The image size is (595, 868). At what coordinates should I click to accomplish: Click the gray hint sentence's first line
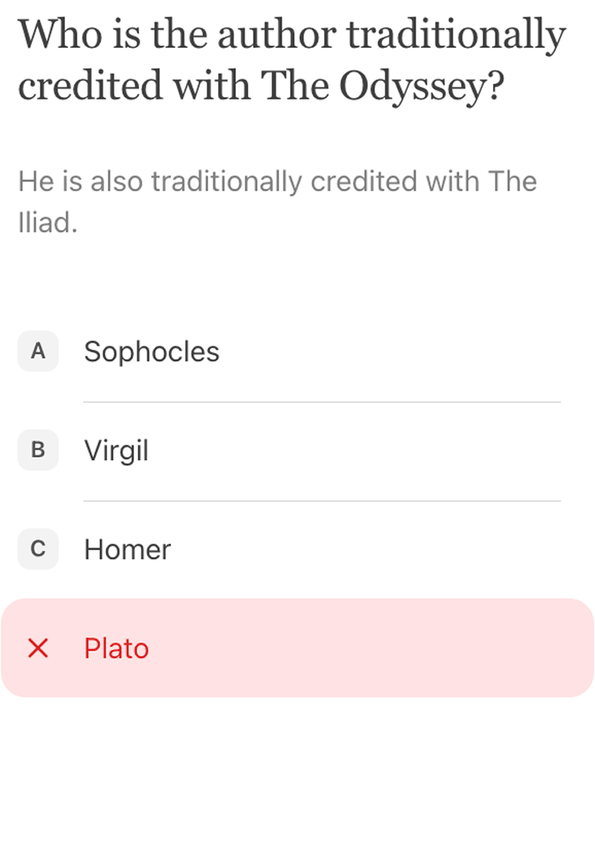pyautogui.click(x=277, y=181)
